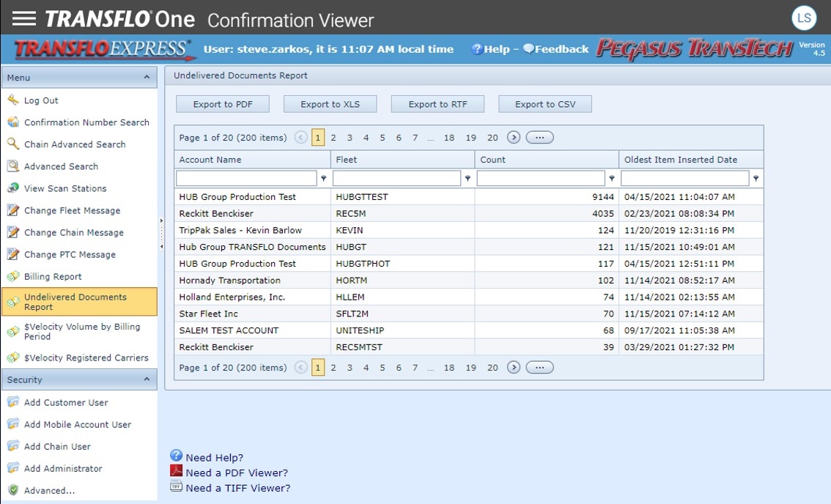The image size is (831, 504).
Task: Click the Need a TIFF Viewer link
Action: 238,488
